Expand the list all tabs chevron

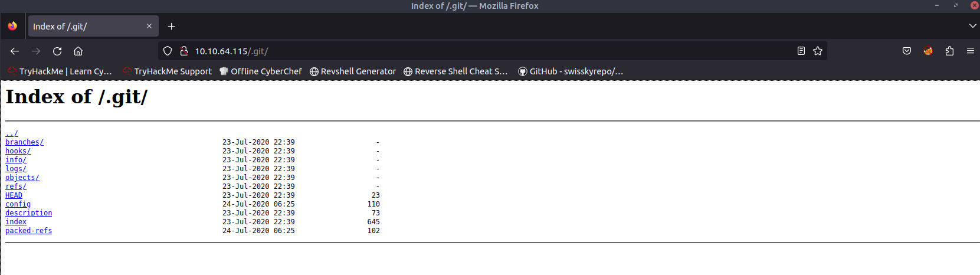point(973,27)
